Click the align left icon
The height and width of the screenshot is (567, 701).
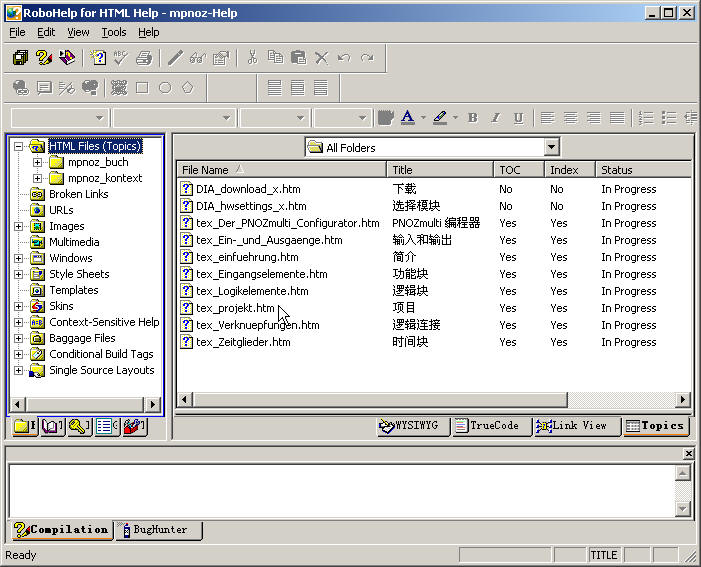547,118
